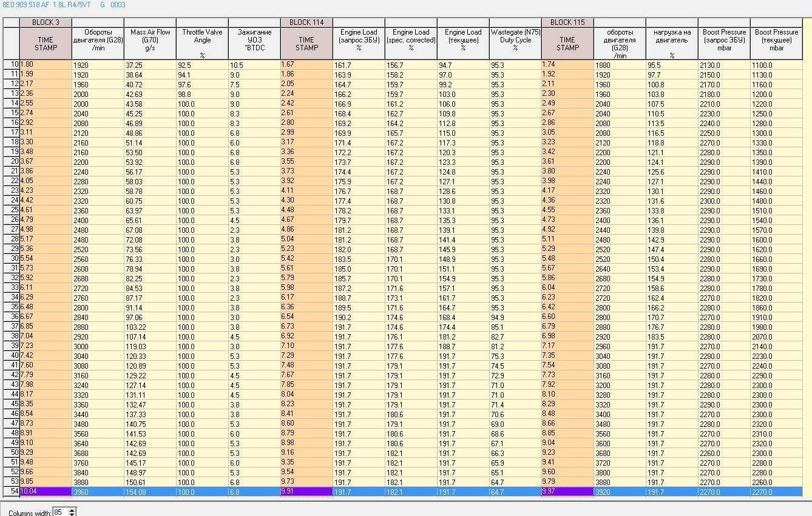Click the Engine Load (запрос ЭБУ) header

(359, 43)
